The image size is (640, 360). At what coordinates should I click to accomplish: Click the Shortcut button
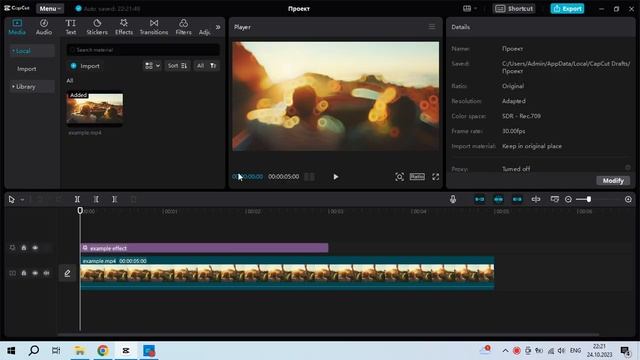pos(514,9)
